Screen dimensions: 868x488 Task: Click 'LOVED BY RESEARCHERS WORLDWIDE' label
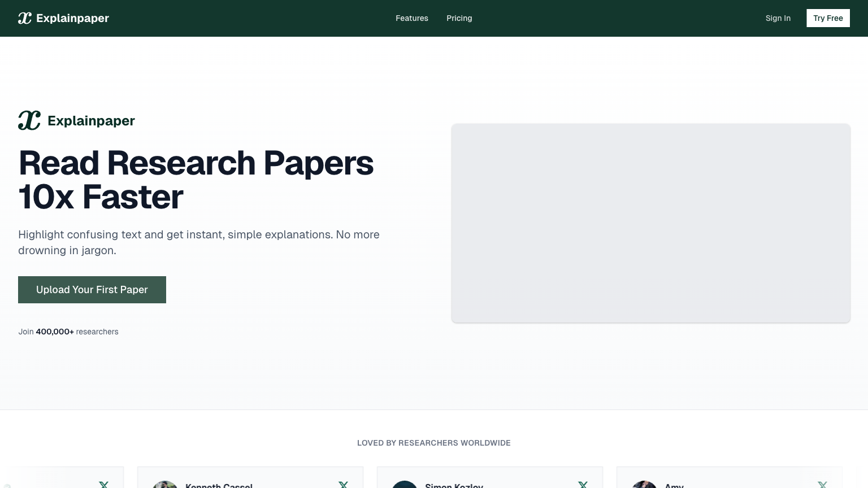(434, 443)
